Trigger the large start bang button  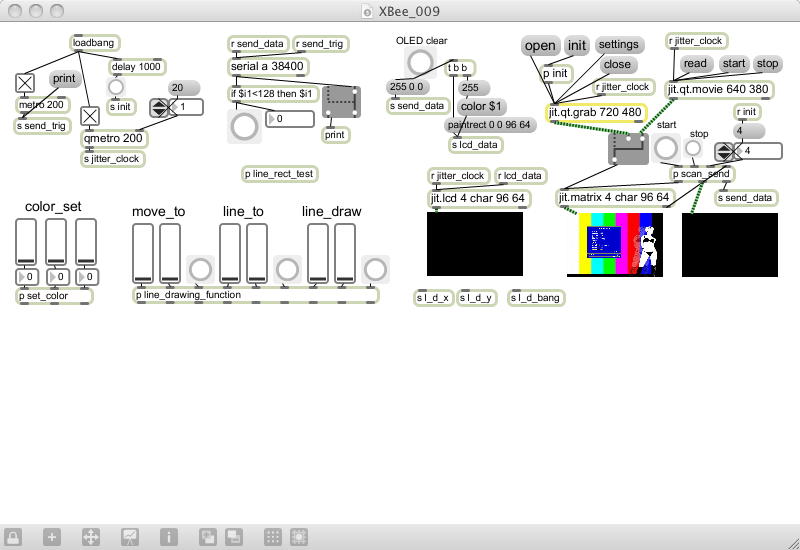pos(666,148)
